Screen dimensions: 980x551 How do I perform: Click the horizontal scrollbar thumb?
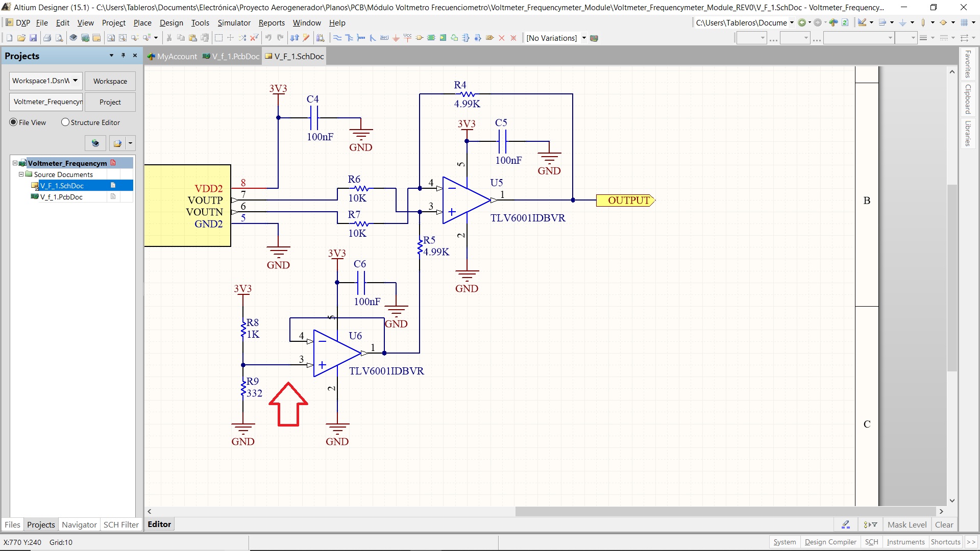coord(725,511)
